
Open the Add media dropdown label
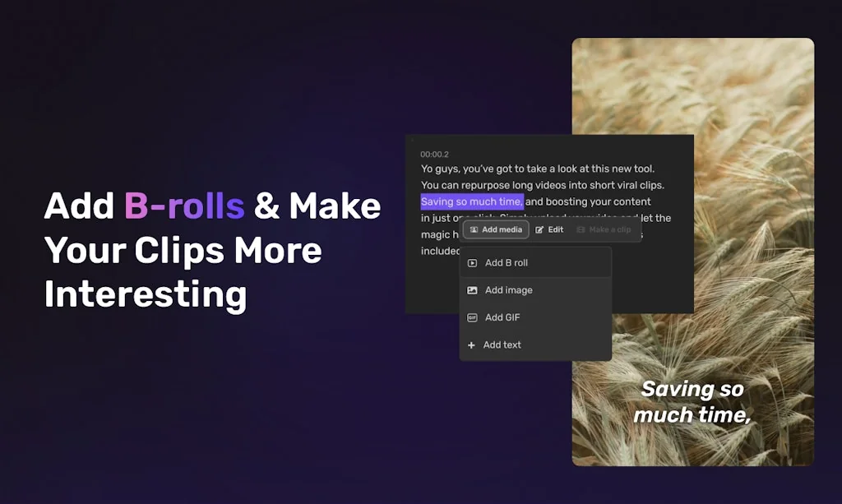pos(502,230)
